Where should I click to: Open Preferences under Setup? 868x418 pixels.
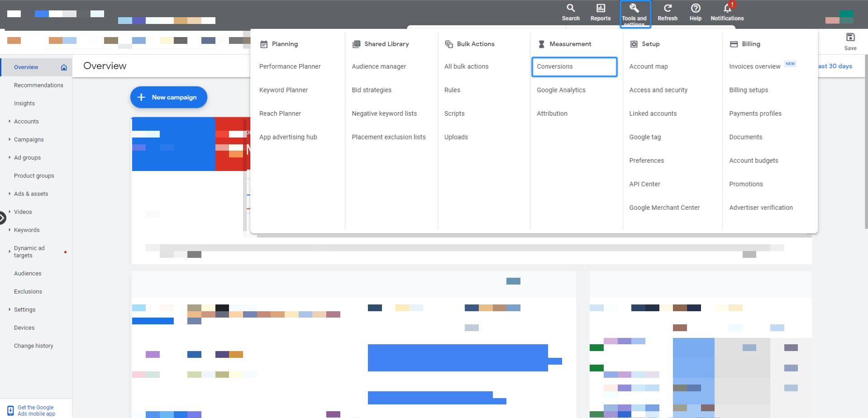[x=646, y=161]
